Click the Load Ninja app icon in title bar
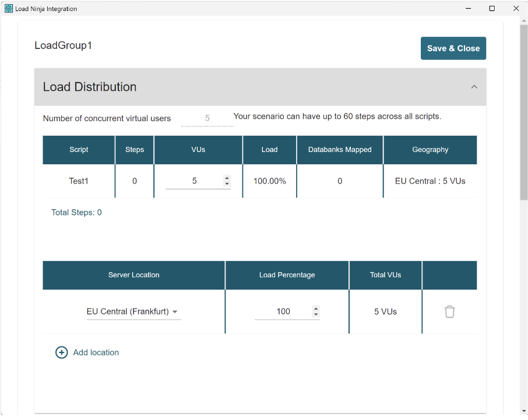This screenshot has height=420, width=528. click(8, 8)
